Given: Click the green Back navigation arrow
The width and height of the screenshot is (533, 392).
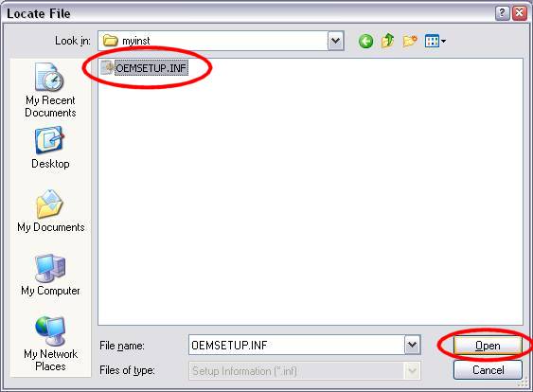Looking at the screenshot, I should pos(365,41).
